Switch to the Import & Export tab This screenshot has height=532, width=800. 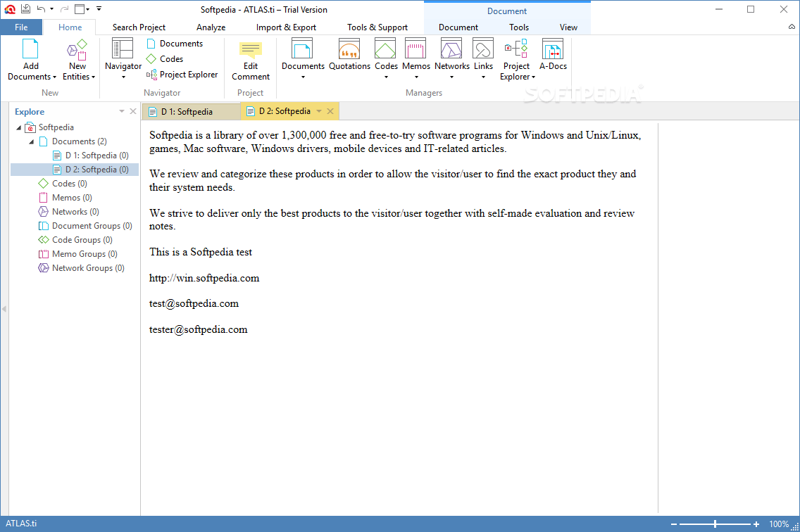[286, 27]
